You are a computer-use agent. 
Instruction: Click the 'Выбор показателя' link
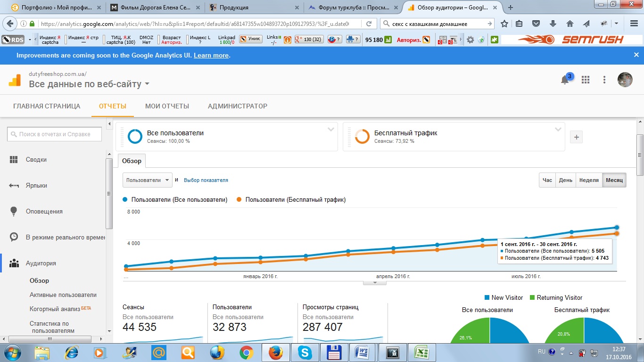click(206, 180)
